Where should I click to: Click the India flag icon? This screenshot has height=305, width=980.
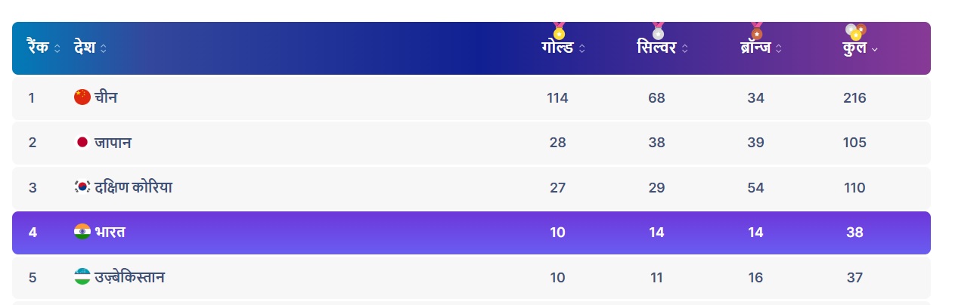(82, 232)
